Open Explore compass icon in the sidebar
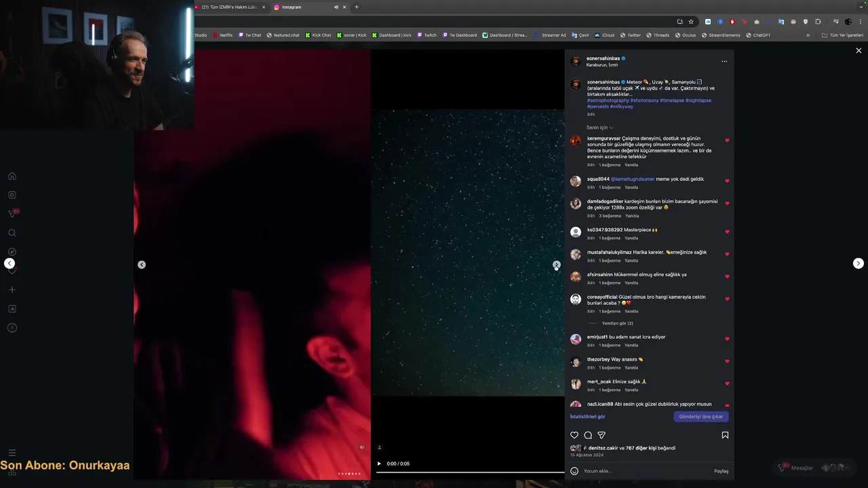This screenshot has height=488, width=868. [12, 252]
